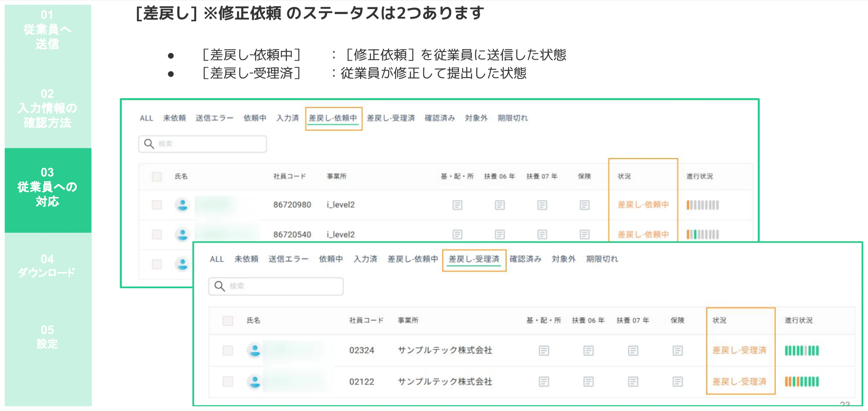Go to sidebar section 05 設定
The height and width of the screenshot is (411, 868).
[x=48, y=337]
